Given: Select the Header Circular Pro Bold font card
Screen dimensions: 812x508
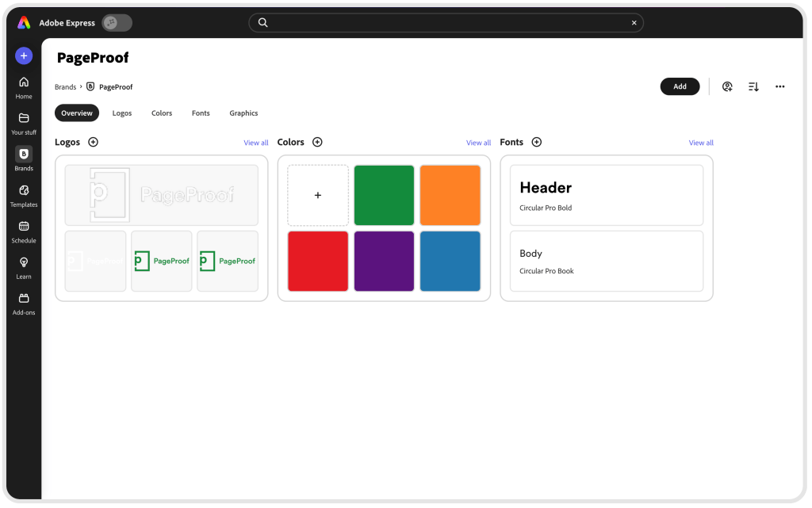Looking at the screenshot, I should click(x=606, y=195).
